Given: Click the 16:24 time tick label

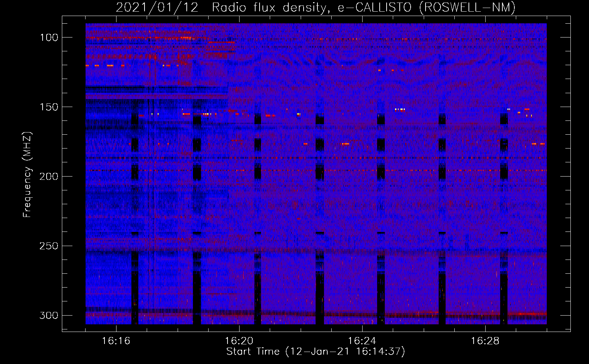Looking at the screenshot, I should 362,341.
